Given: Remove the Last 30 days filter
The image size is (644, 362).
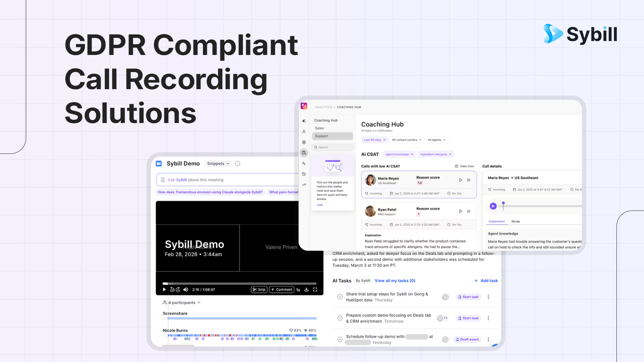Looking at the screenshot, I should pos(384,140).
